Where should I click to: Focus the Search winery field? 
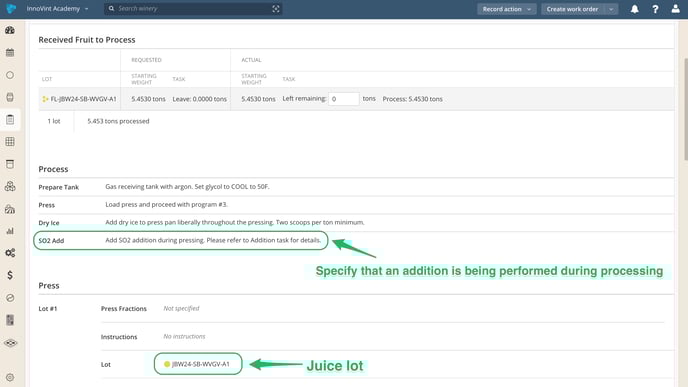click(x=193, y=9)
